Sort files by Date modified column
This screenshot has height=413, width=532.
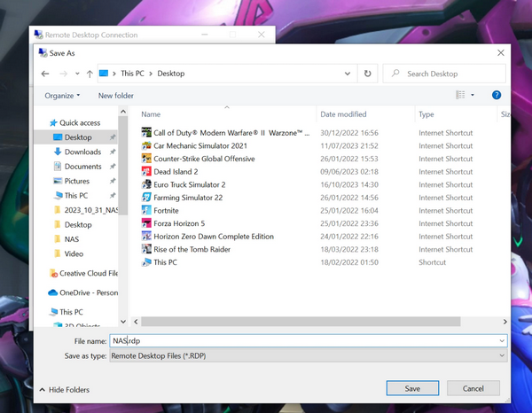(x=343, y=114)
